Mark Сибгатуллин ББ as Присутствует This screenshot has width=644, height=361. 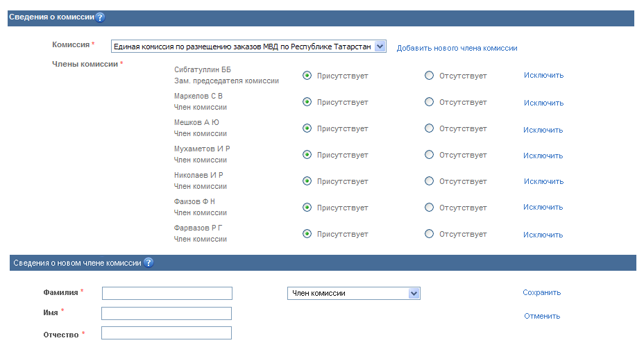pos(307,76)
